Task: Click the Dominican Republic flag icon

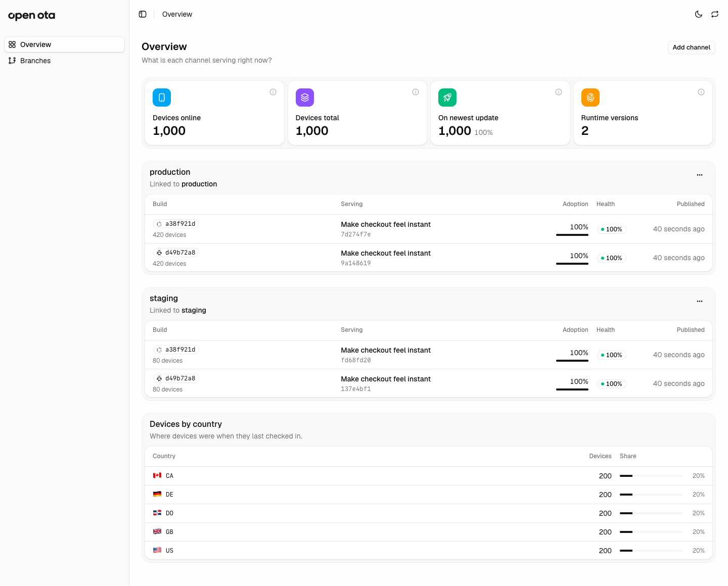Action: 157,513
